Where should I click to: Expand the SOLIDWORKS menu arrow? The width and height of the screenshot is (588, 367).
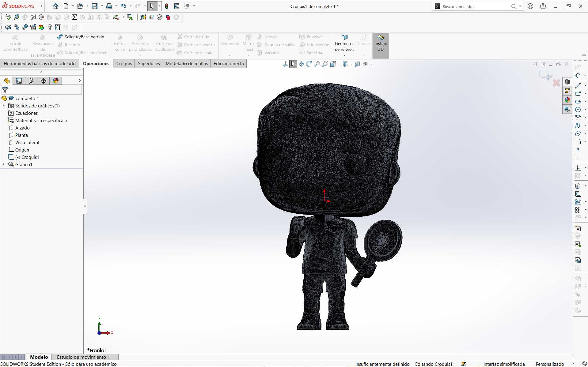(42, 6)
